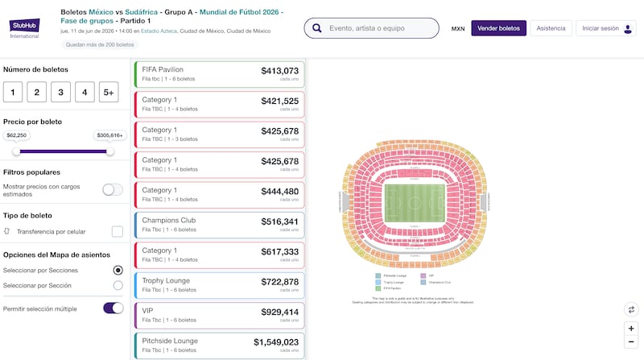Open the Pitchside Lounge $1,549,023 listing
The width and height of the screenshot is (644, 360).
219,346
